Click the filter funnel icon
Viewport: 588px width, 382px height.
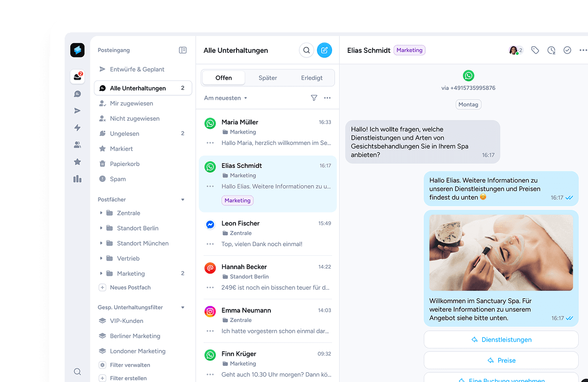click(x=314, y=98)
